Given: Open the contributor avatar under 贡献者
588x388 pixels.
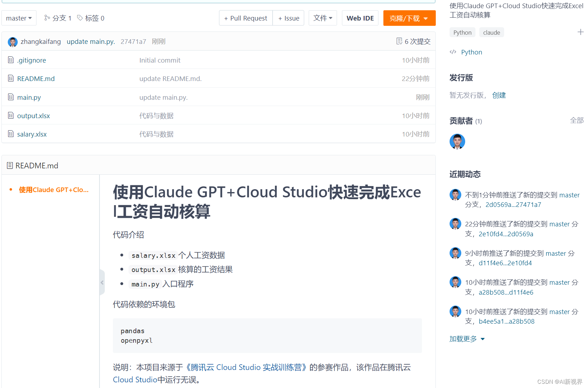Looking at the screenshot, I should 457,141.
